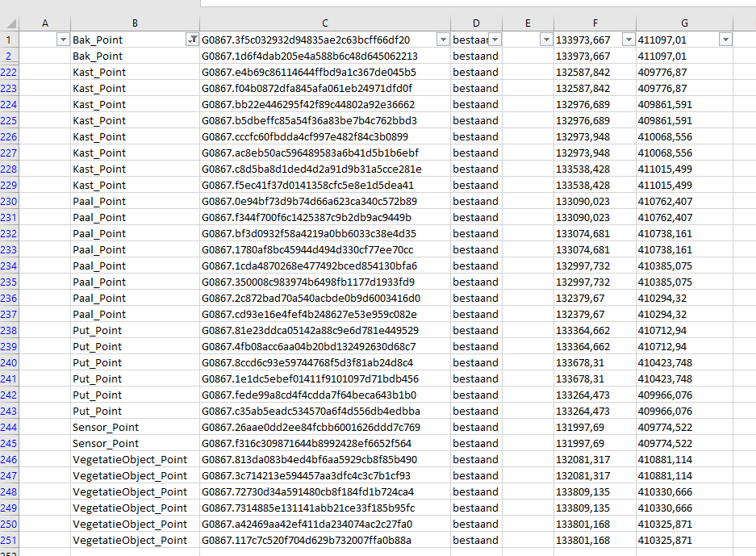The width and height of the screenshot is (756, 556).
Task: Select row header 1
Action: 9,40
